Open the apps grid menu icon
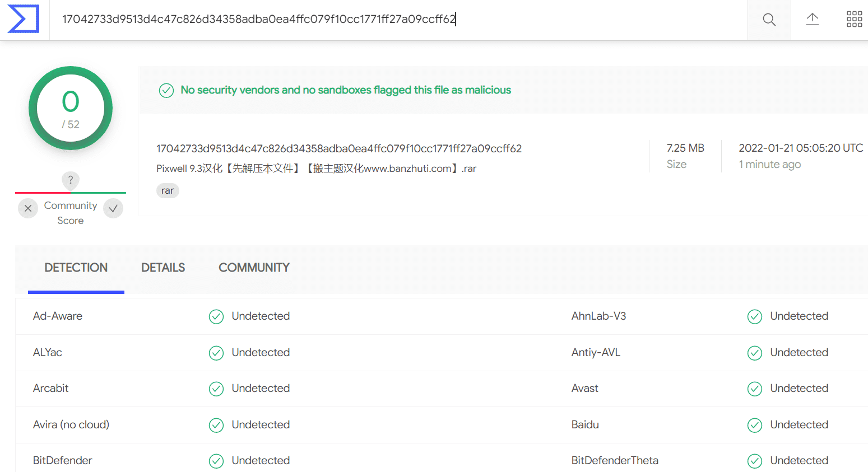Screen dimensions: 868x472 click(x=855, y=19)
